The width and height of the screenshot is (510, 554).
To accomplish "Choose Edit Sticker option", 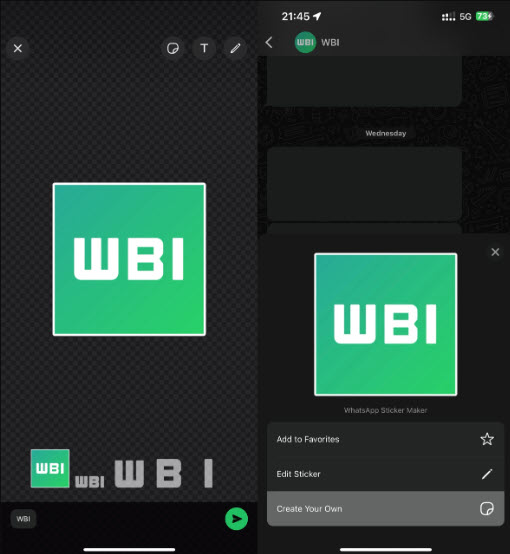I will coord(386,474).
